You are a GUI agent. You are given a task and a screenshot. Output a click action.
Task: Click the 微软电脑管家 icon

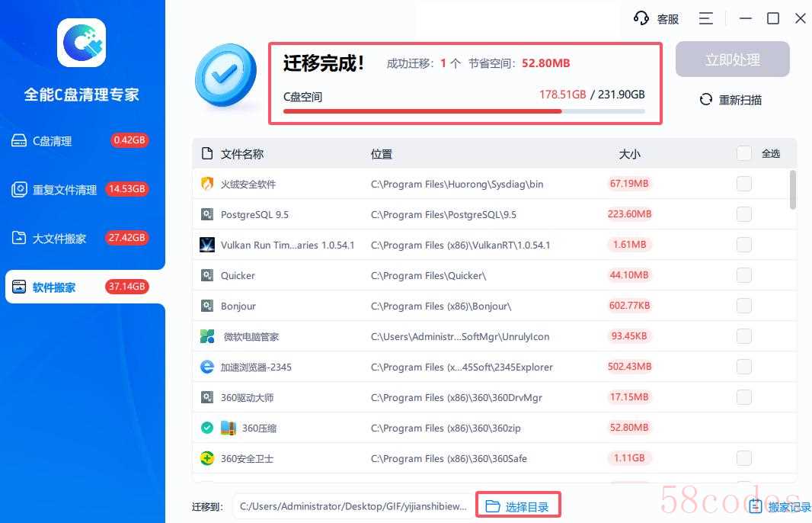pos(207,336)
